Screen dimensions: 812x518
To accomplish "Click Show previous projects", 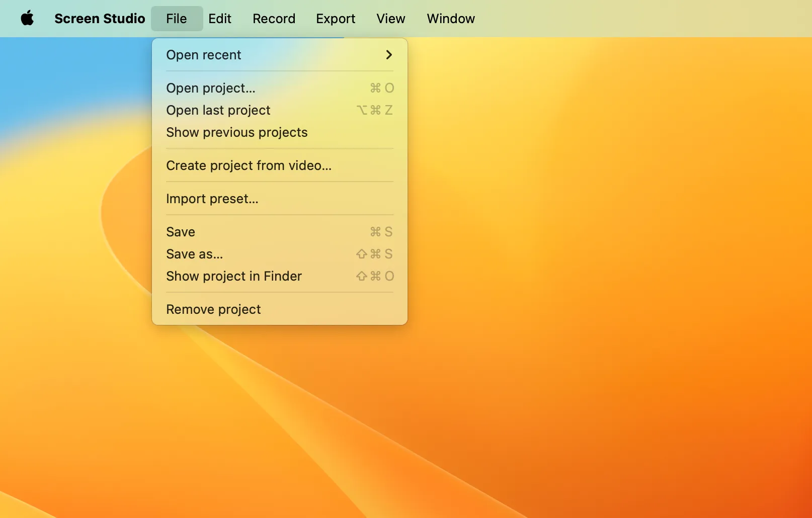I will 237,132.
